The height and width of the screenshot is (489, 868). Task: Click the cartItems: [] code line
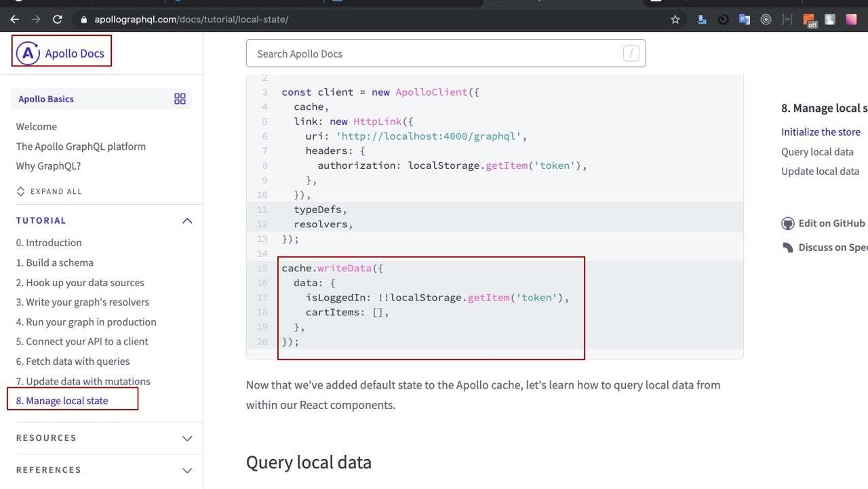347,313
